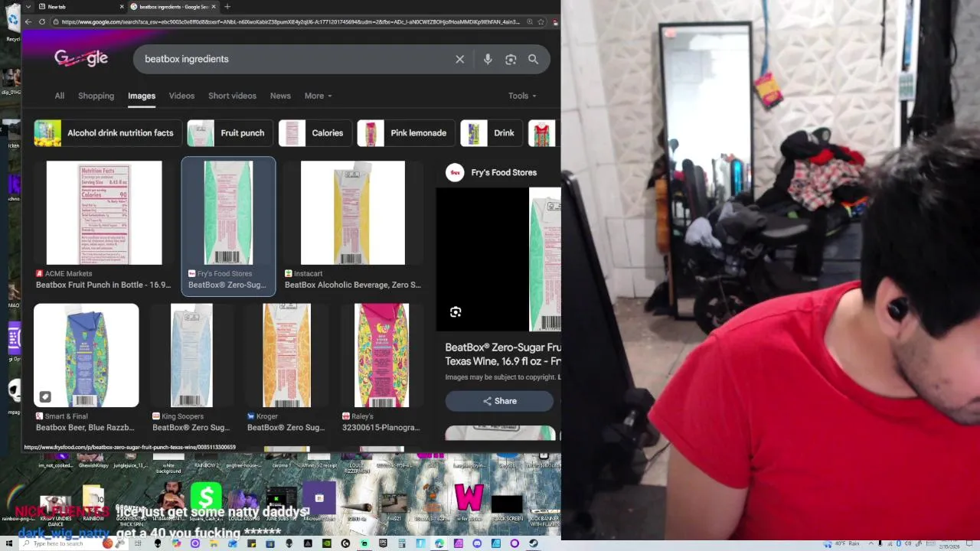Click the Google logo
Screen dimensions: 980x551
click(x=80, y=58)
